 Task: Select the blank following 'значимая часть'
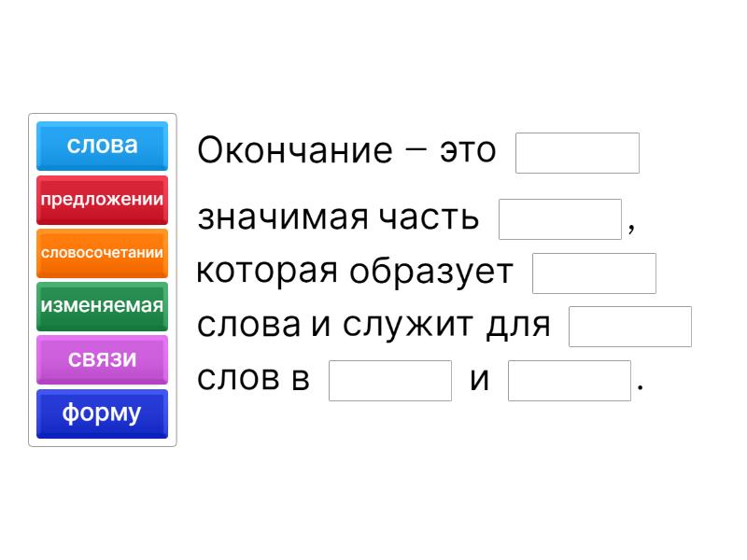coord(560,219)
